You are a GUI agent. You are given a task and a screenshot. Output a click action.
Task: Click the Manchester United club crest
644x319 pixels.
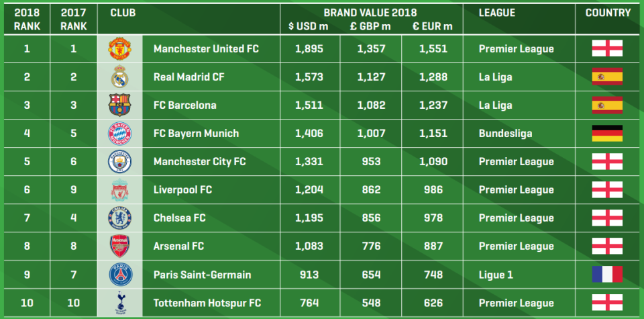[x=120, y=49]
